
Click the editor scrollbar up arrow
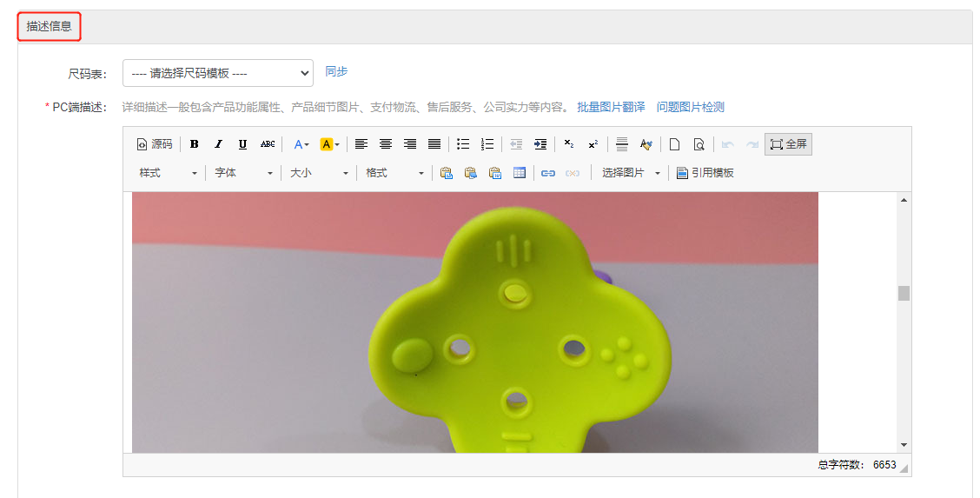[x=904, y=200]
